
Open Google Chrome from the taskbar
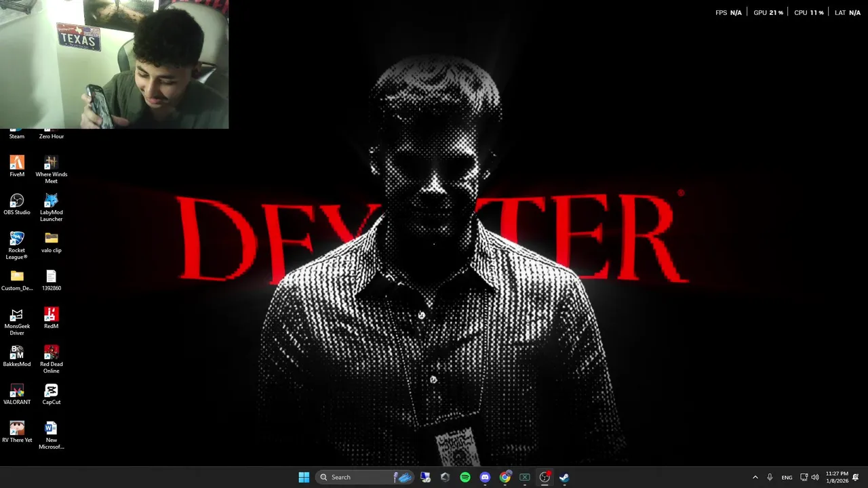[x=505, y=477]
